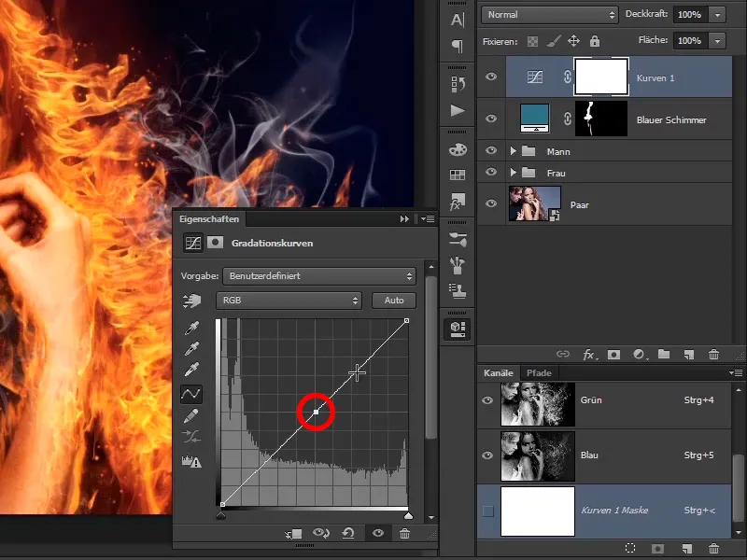
Task: Open the Brush panel icon
Action: [x=458, y=266]
